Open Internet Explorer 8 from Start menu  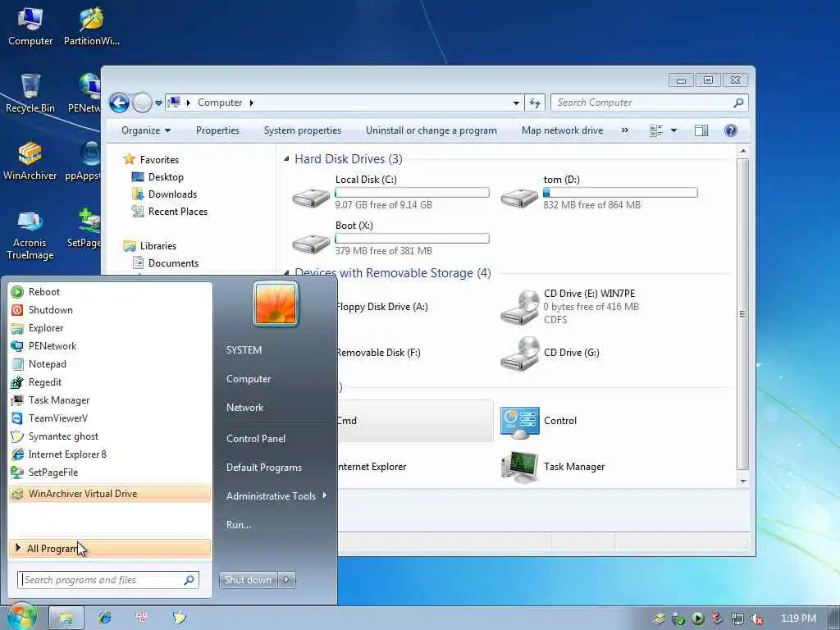pos(110,454)
